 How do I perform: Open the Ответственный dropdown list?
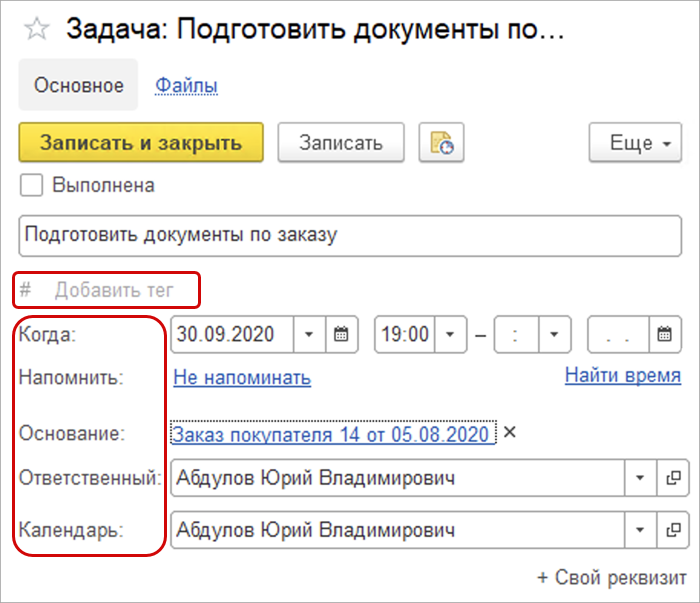[640, 478]
